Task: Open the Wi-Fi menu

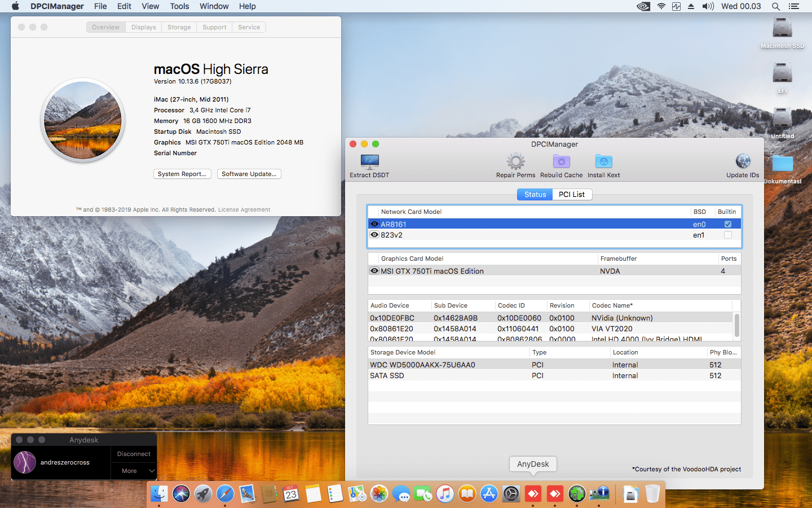Action: click(660, 6)
